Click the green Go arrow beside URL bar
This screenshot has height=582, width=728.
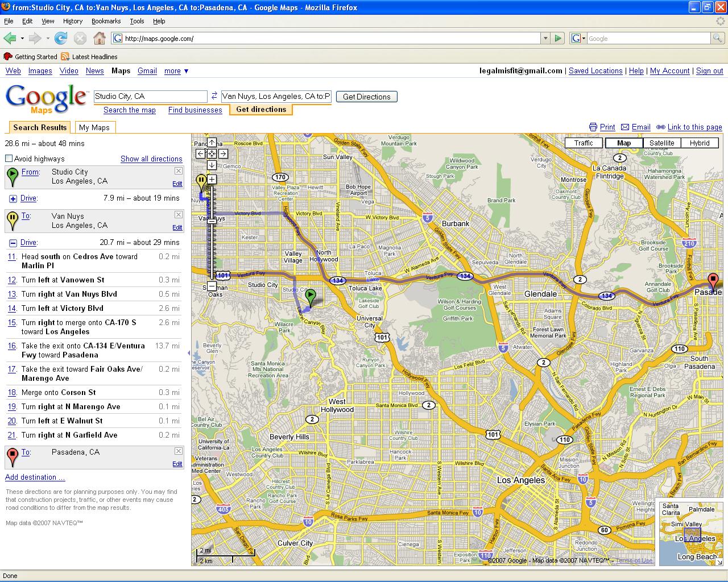(x=558, y=38)
